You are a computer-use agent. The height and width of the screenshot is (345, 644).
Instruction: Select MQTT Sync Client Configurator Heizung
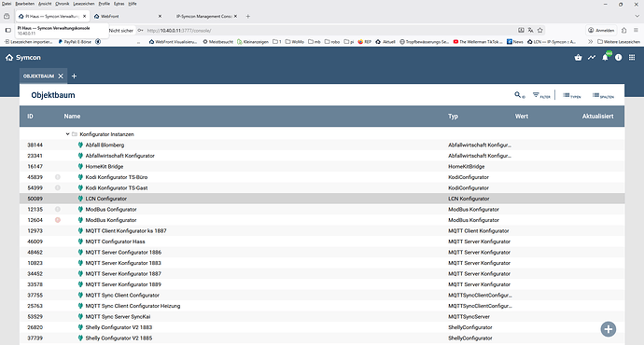(x=133, y=306)
